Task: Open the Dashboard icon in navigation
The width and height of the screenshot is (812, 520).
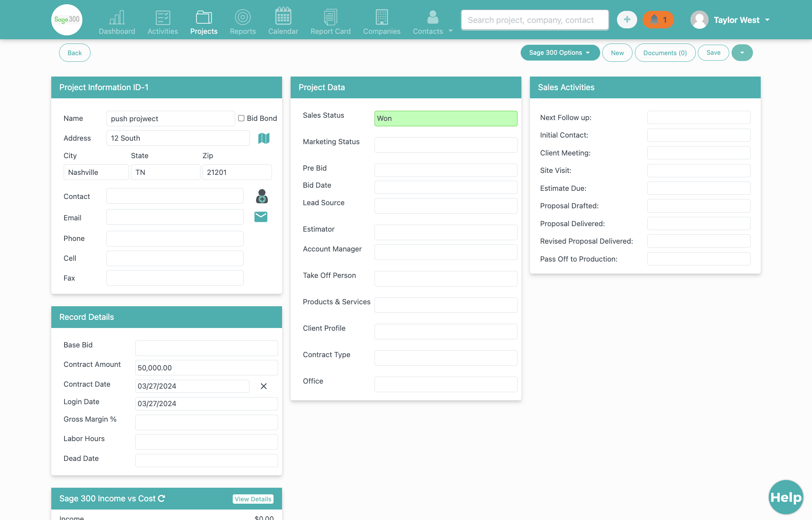Action: tap(117, 17)
